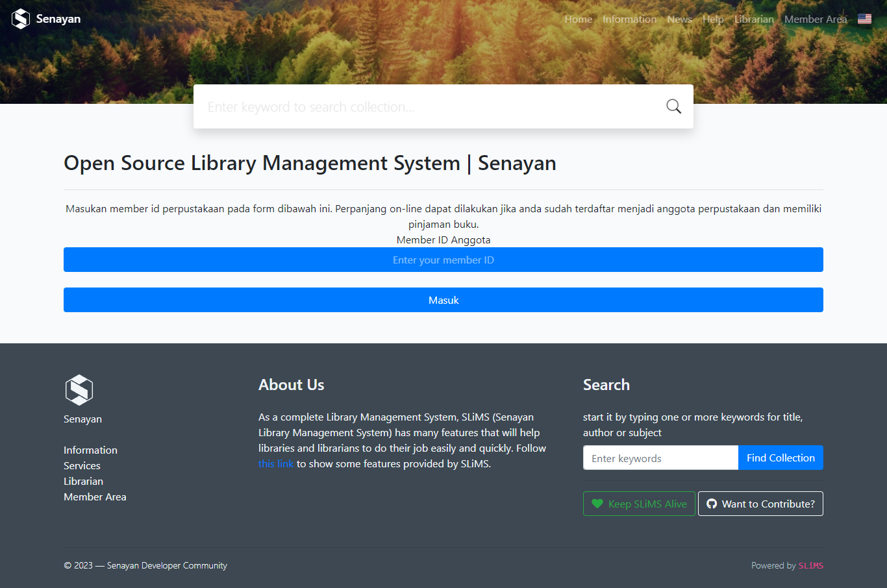This screenshot has height=588, width=887.
Task: Click the magnifier search icon
Action: [x=674, y=106]
